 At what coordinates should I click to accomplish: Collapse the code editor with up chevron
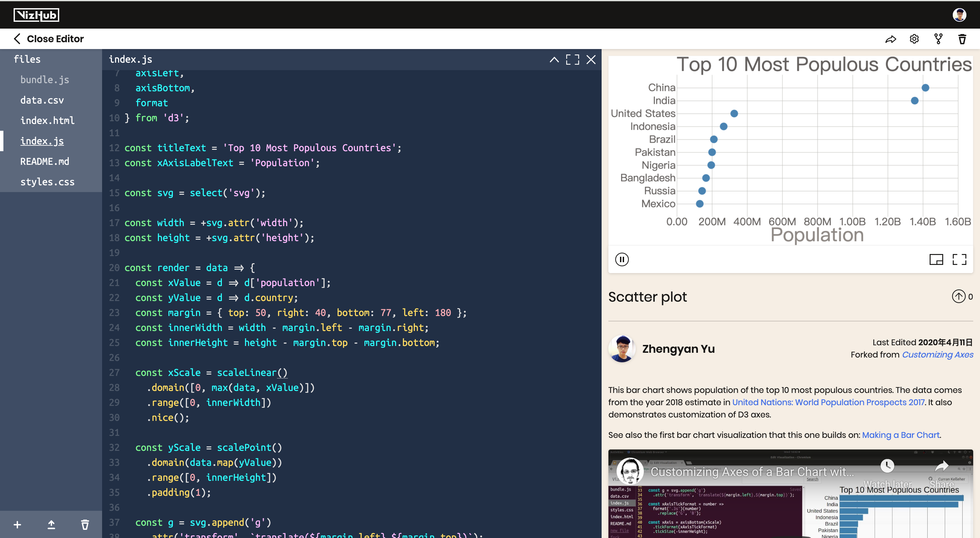(554, 59)
